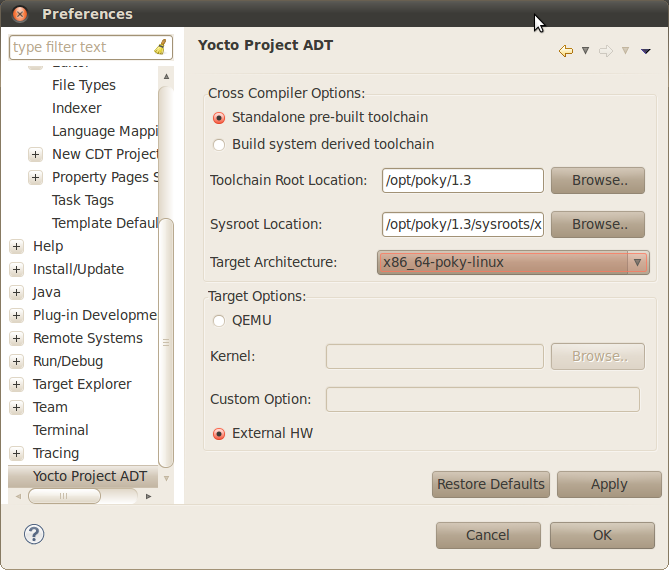669x570 pixels.
Task: Browse for Toolchain Root Location
Action: tap(597, 181)
